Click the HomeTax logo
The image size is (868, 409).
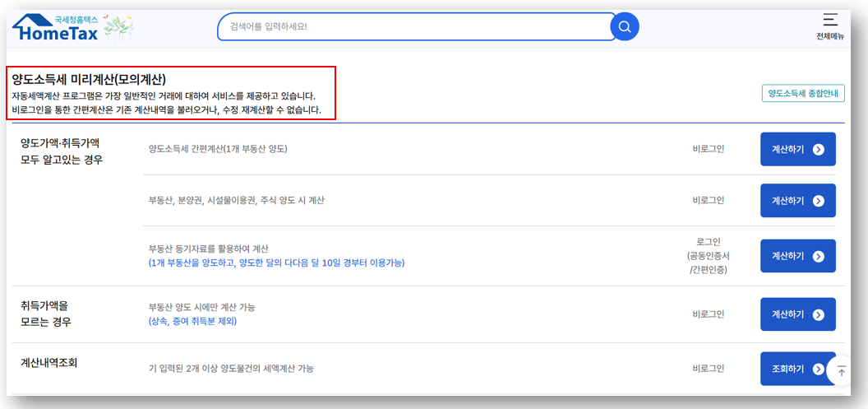pyautogui.click(x=55, y=28)
